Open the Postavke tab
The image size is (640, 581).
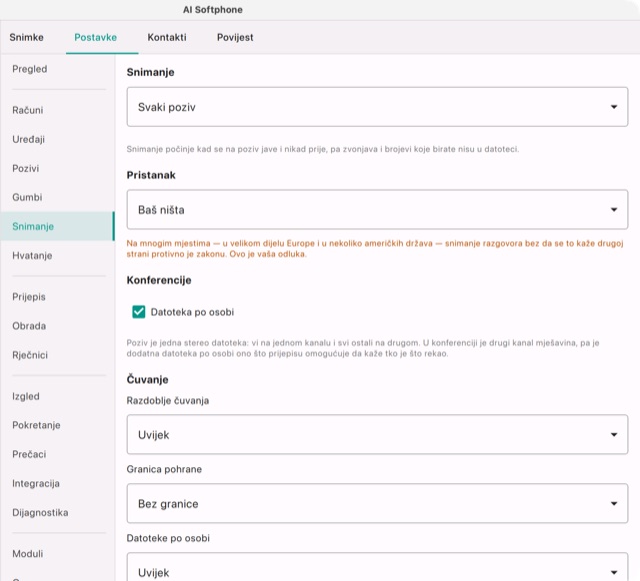96,37
